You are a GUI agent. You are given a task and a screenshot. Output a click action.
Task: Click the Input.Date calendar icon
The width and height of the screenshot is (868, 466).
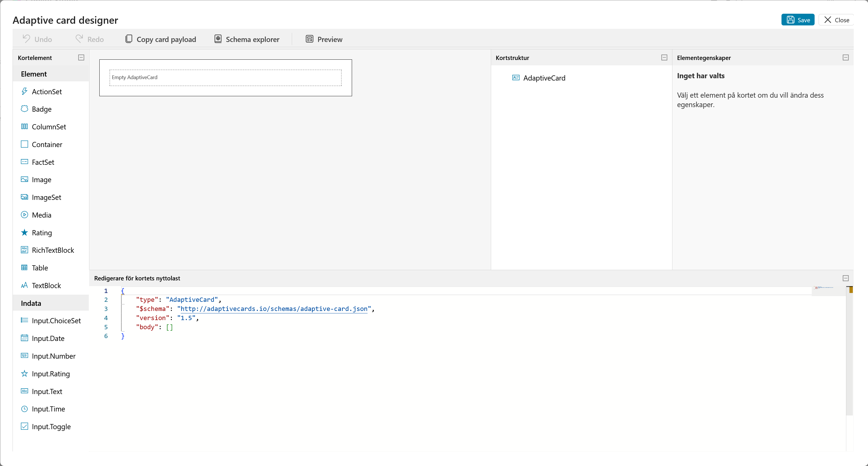24,338
